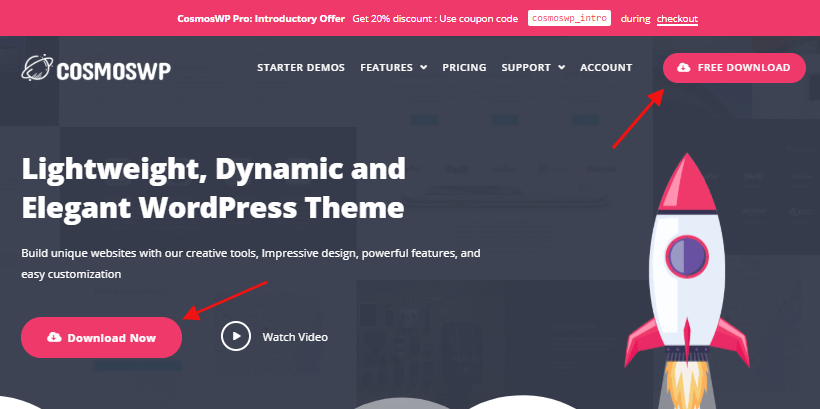Image resolution: width=820 pixels, height=409 pixels.
Task: Click the cloud icon in Free Download button
Action: (684, 67)
